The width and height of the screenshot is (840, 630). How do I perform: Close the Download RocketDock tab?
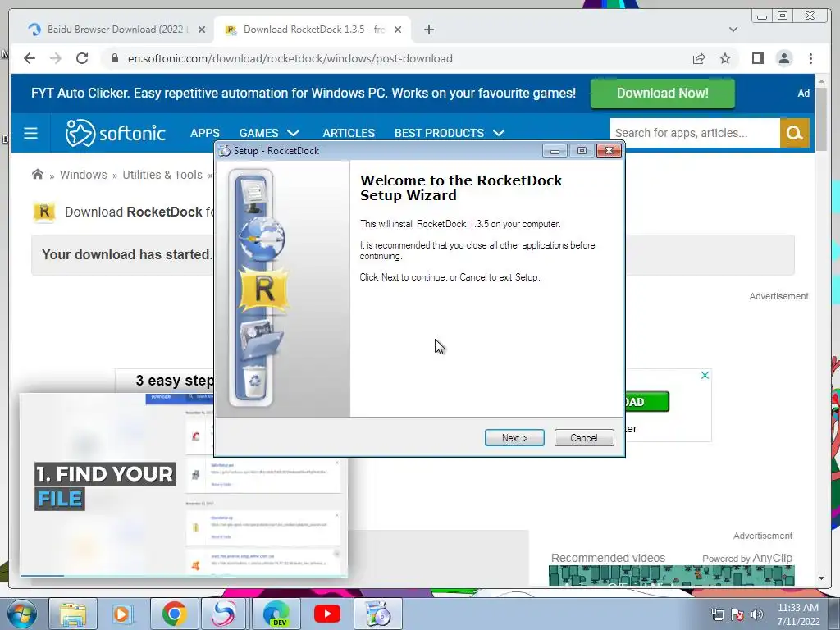[x=398, y=30]
